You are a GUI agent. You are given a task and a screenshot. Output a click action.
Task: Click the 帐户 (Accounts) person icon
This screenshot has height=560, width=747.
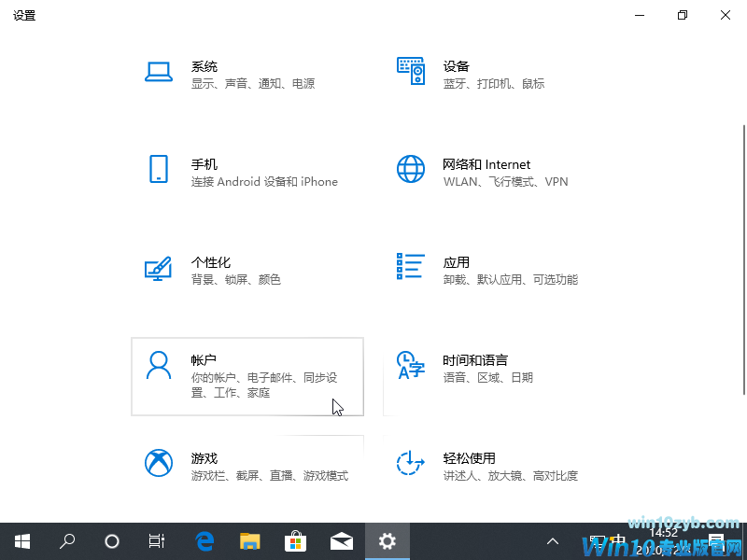tap(159, 366)
